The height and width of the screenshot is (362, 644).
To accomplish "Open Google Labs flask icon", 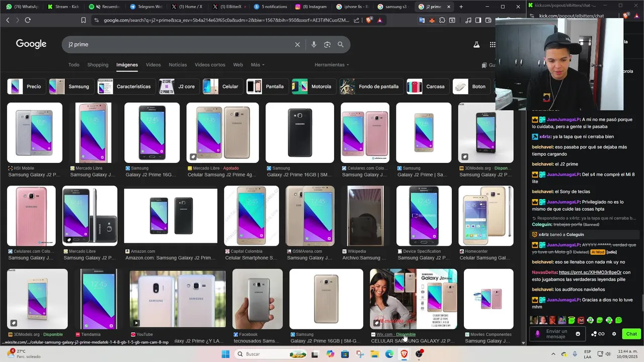I will [476, 45].
